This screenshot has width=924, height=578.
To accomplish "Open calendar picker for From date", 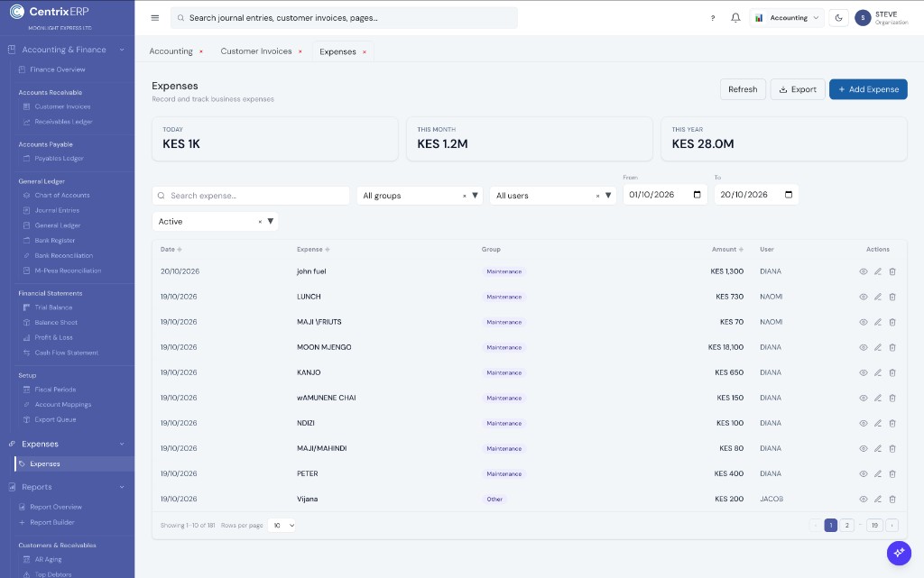I will 698,195.
